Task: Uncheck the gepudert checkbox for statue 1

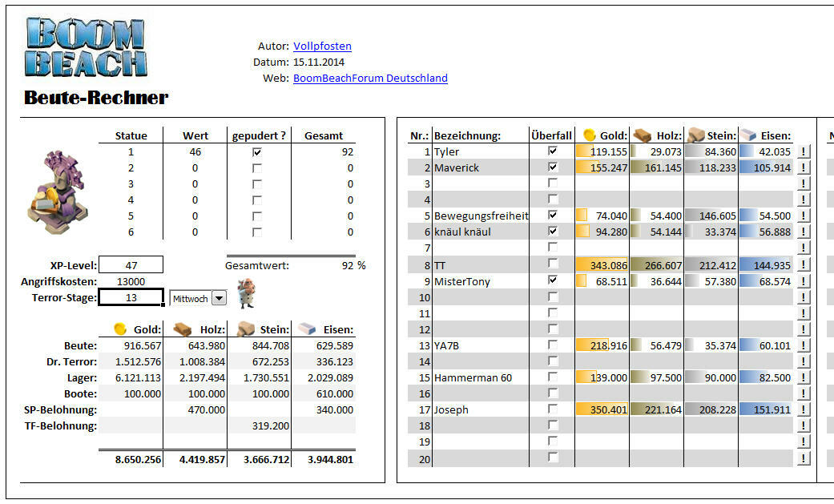Action: (256, 151)
